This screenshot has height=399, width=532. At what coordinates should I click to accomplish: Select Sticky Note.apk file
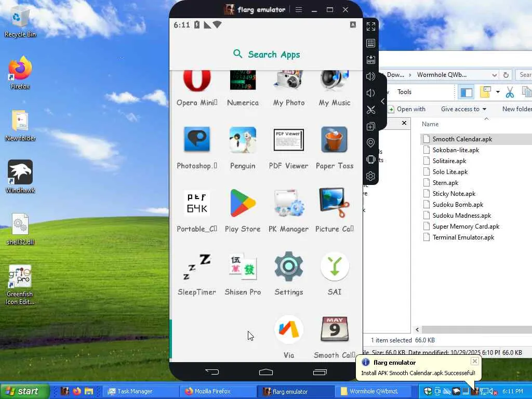pyautogui.click(x=454, y=194)
